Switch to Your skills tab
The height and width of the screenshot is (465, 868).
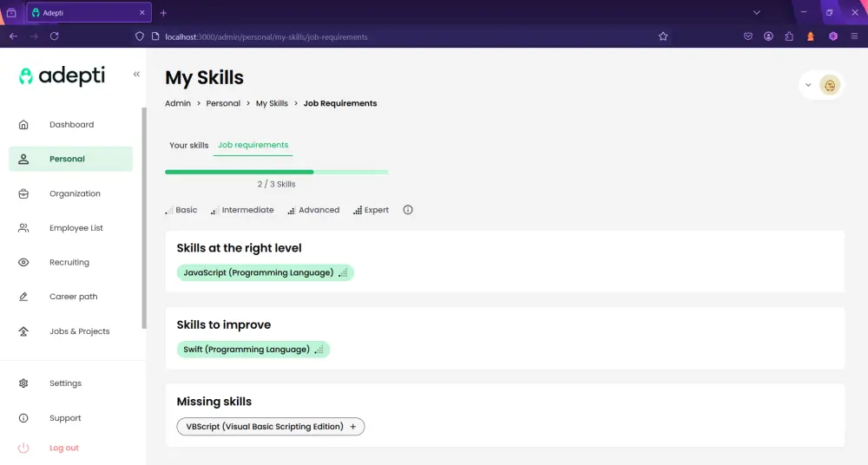coord(188,145)
